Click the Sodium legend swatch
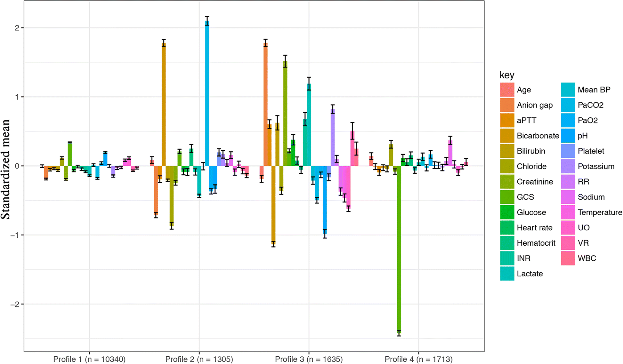This screenshot has width=623, height=364. [x=568, y=197]
